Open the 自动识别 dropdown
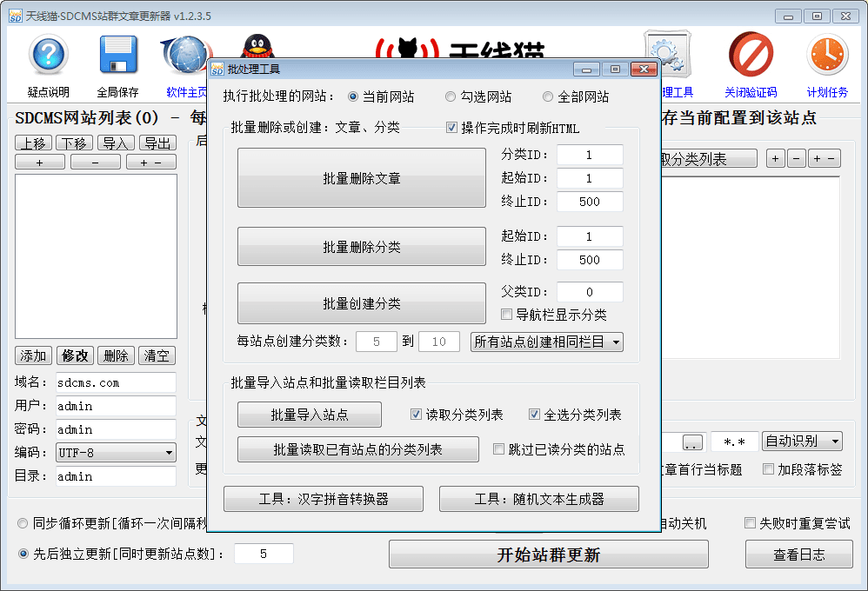 pyautogui.click(x=802, y=441)
